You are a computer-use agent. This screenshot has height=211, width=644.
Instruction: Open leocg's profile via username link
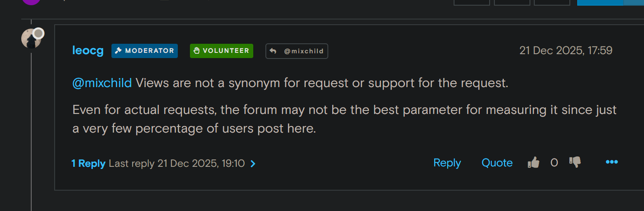coord(88,51)
